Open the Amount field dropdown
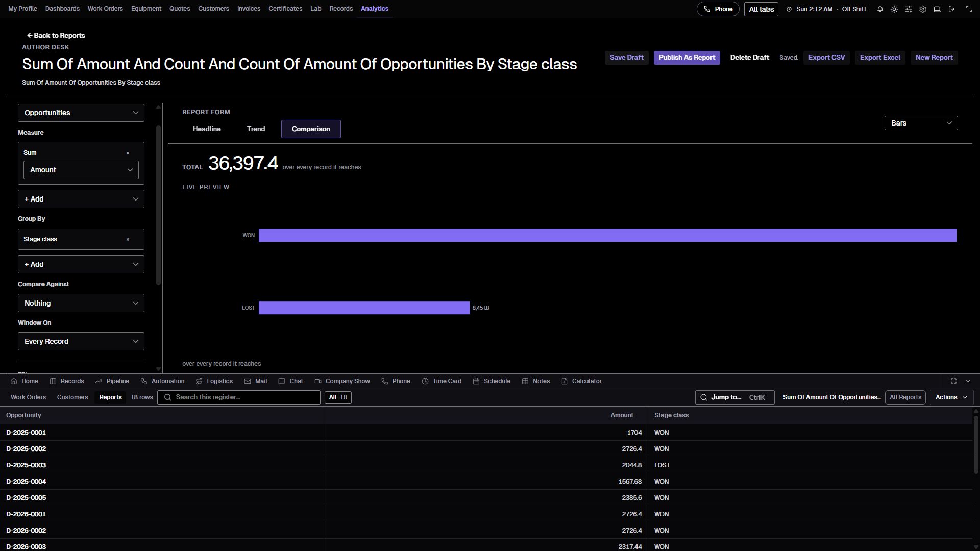The image size is (980, 551). pos(81,170)
